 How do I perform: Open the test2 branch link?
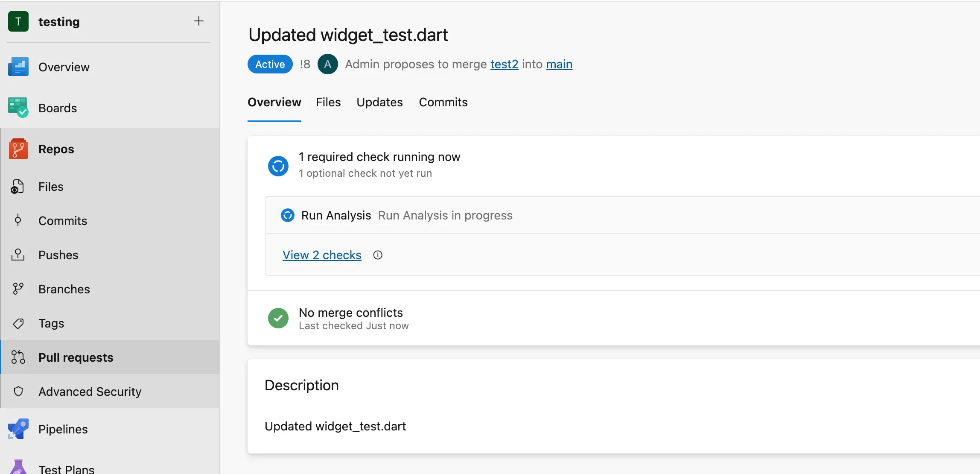505,63
